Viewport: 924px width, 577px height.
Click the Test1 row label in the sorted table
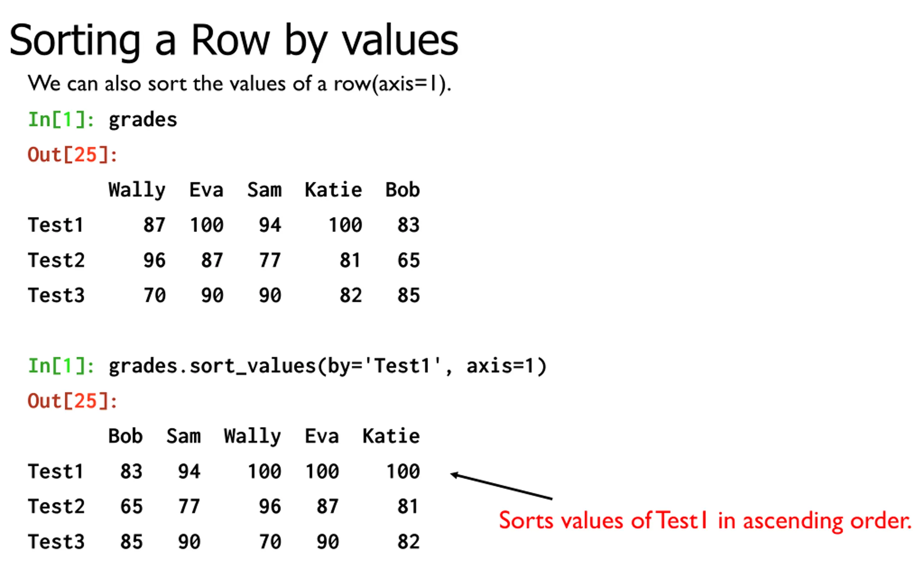56,471
